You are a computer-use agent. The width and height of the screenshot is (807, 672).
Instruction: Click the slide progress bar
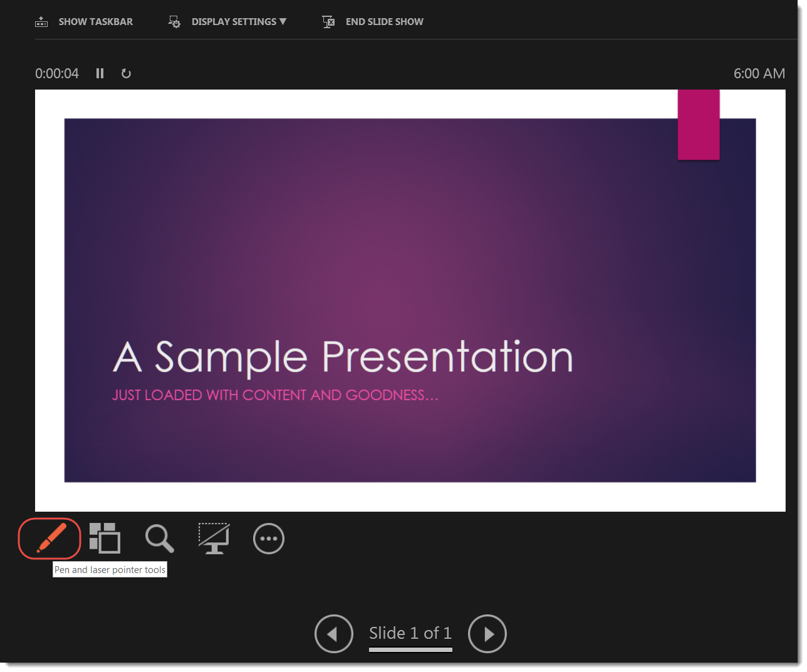410,651
